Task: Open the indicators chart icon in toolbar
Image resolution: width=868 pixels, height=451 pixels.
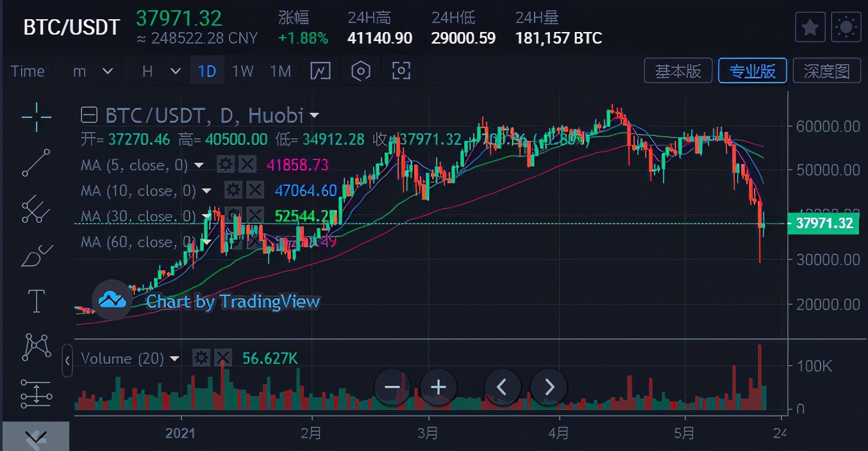Action: click(x=321, y=71)
